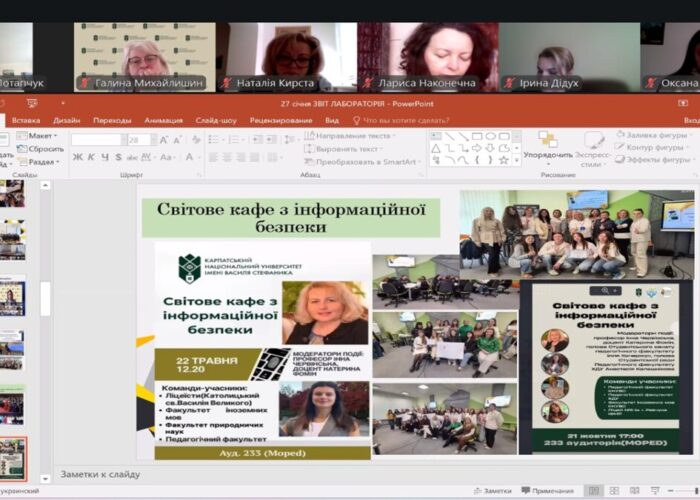Image resolution: width=700 pixels, height=500 pixels.
Task: Switch to reading view icon in status bar
Action: click(x=635, y=491)
